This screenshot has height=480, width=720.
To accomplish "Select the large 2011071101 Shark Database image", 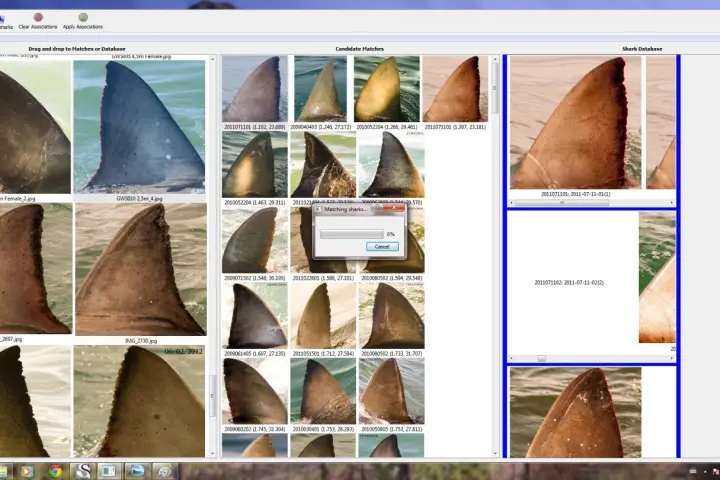I will point(575,123).
